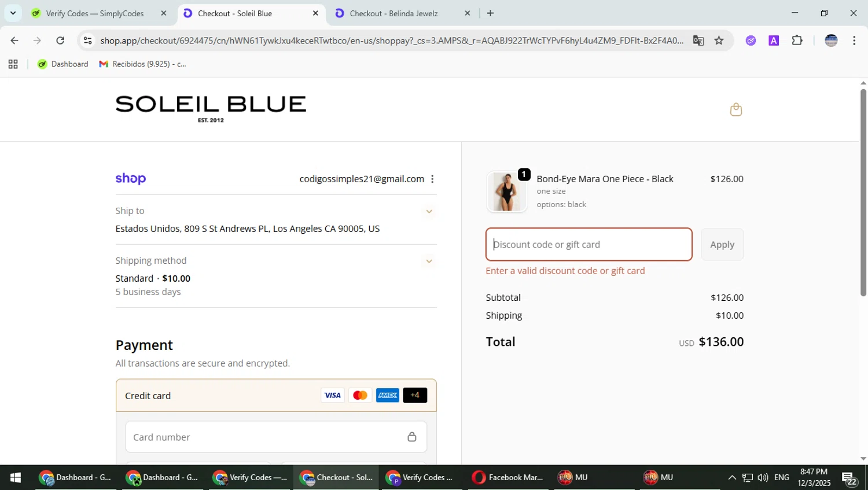Screen dimensions: 868x490
Task: Open the Extensions puzzle icon
Action: click(x=797, y=40)
